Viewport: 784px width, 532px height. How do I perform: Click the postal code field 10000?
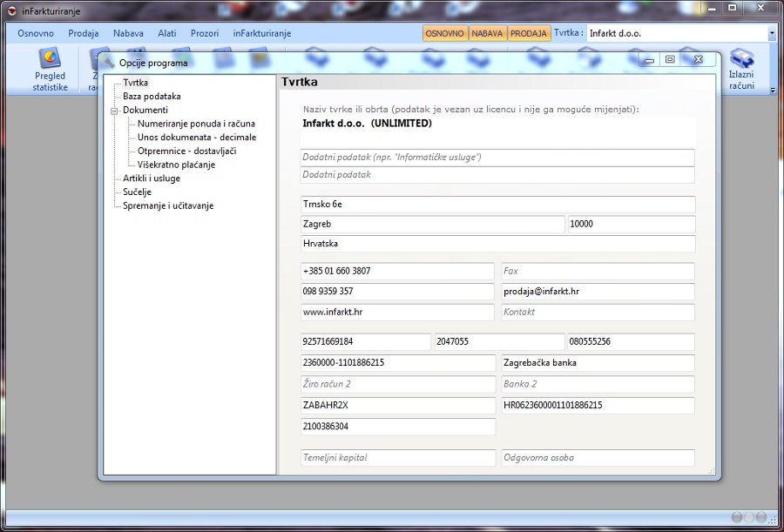631,224
